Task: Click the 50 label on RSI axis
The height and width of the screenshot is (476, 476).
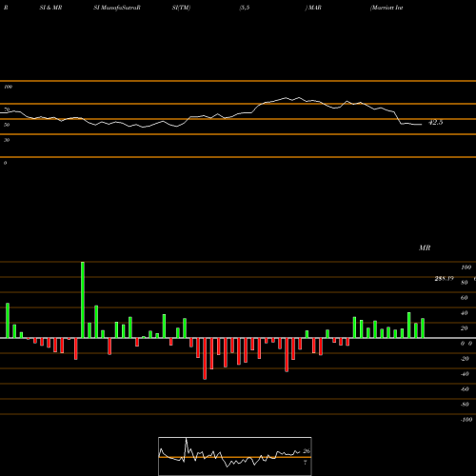Action: click(x=7, y=125)
